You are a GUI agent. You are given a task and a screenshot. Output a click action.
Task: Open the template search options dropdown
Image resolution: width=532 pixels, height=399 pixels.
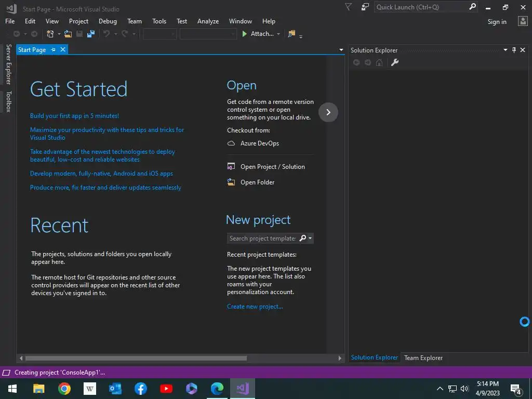tap(310, 238)
